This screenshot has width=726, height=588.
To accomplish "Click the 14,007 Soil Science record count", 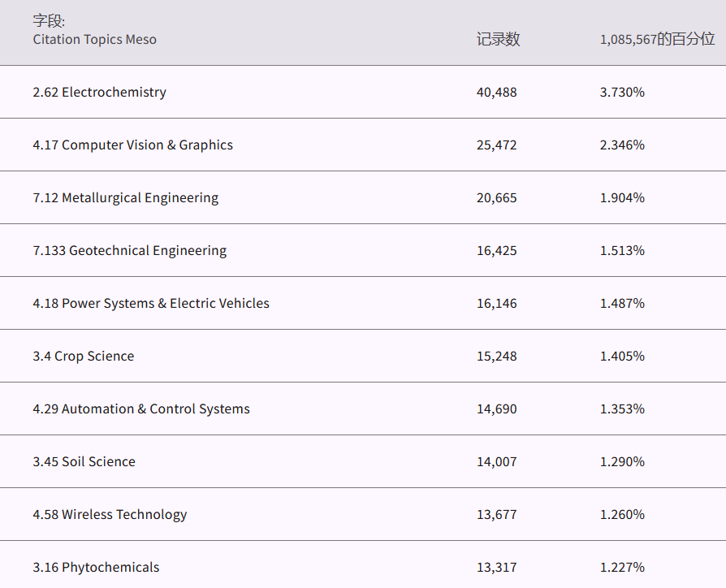I will [x=496, y=461].
